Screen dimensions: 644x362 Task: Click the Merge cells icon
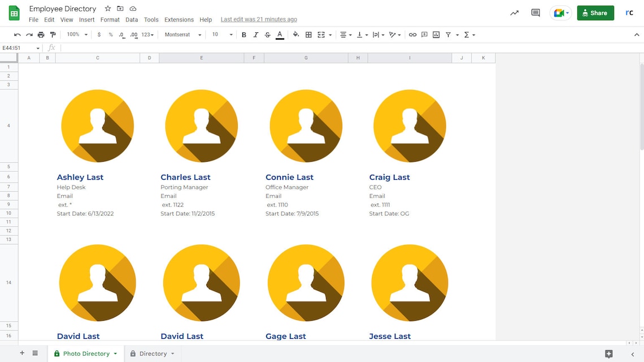pyautogui.click(x=321, y=35)
